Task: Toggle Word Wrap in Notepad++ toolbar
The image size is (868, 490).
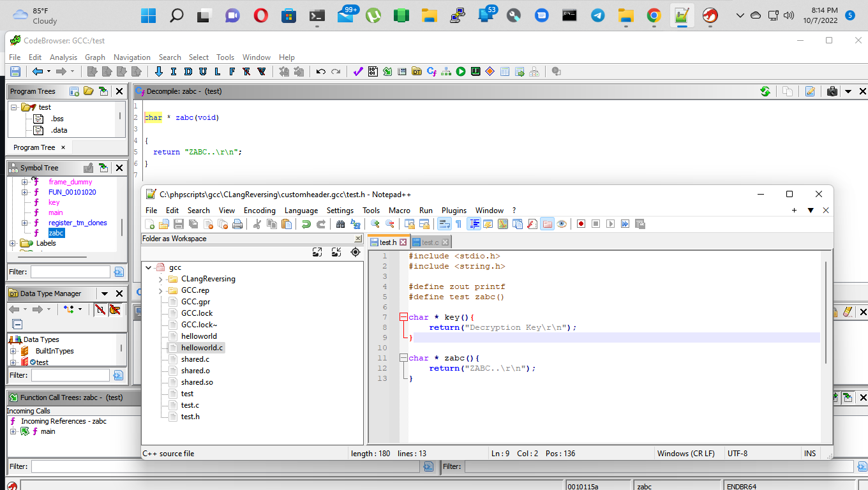Action: coord(444,224)
